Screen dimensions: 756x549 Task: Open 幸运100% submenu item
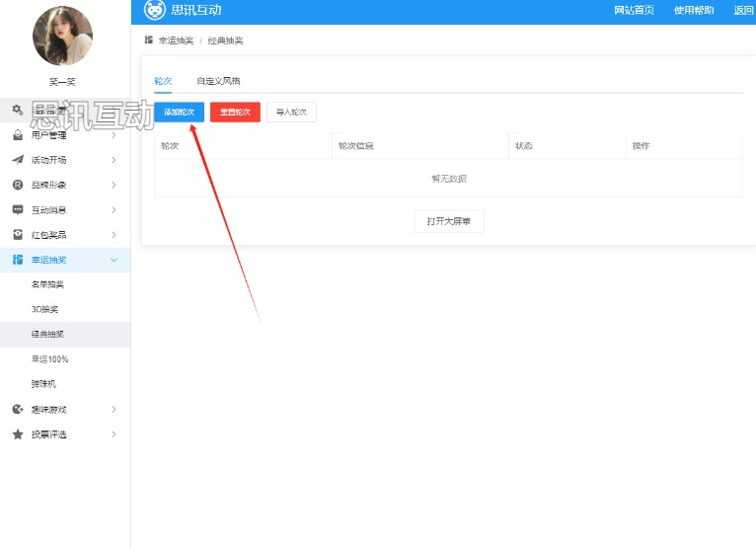(65, 359)
